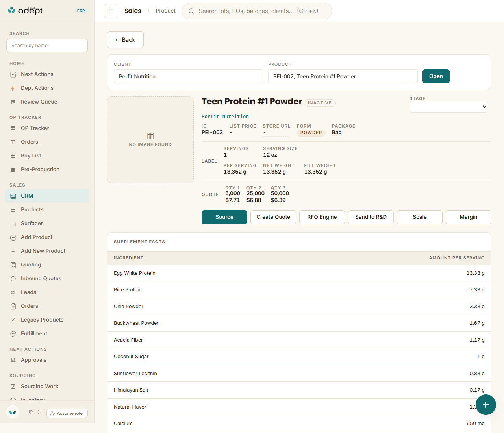The image size is (504, 433).
Task: Open the floating plus action button
Action: click(486, 405)
